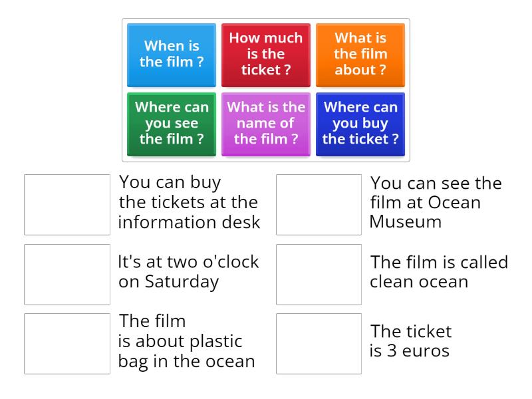Select the blue 'When is the film ?' card
Screen dimensions: 532x399
pyautogui.click(x=171, y=55)
